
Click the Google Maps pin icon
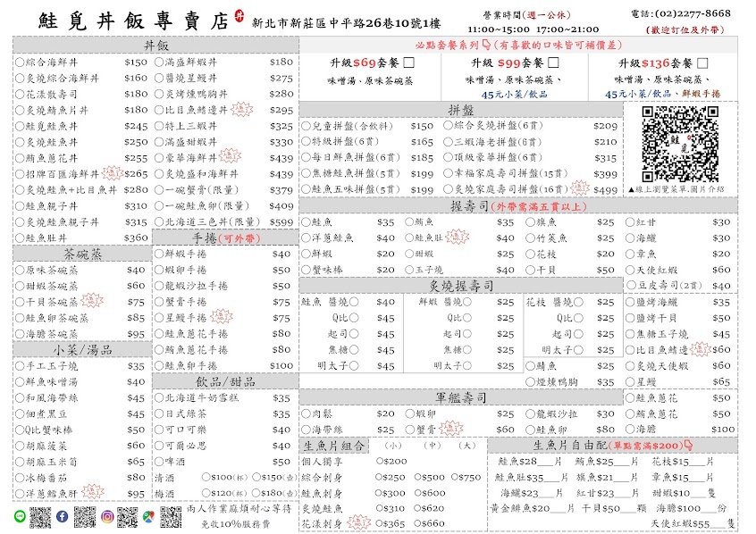[149, 517]
